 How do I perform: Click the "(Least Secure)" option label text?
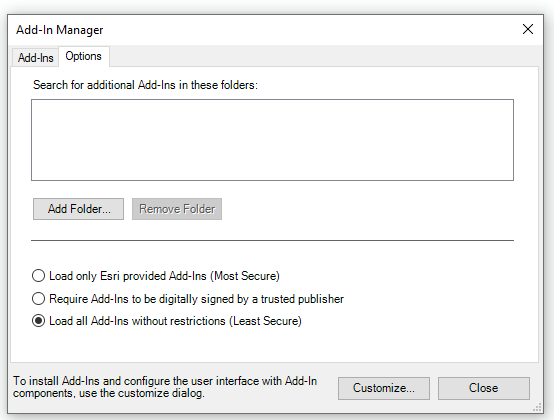tap(265, 321)
